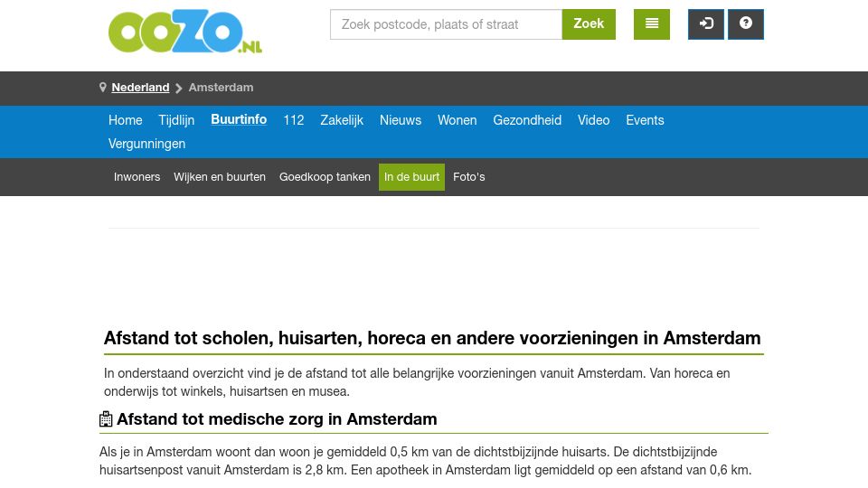Image resolution: width=868 pixels, height=488 pixels.
Task: Open the Goedkoop tanken tab
Action: click(325, 177)
